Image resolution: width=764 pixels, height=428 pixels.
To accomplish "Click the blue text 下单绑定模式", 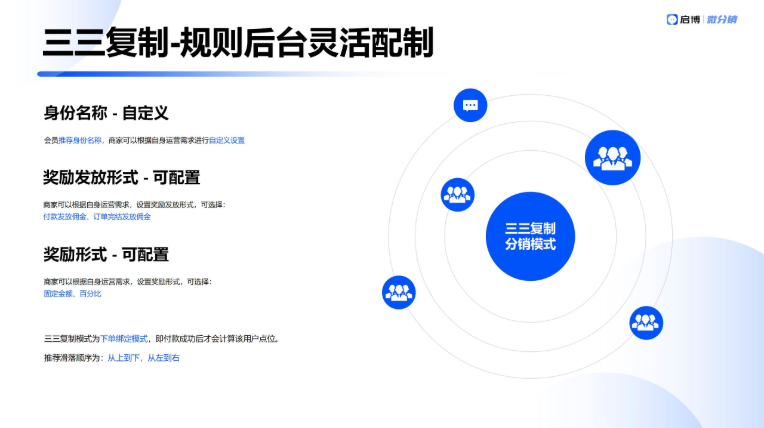I will coord(124,338).
